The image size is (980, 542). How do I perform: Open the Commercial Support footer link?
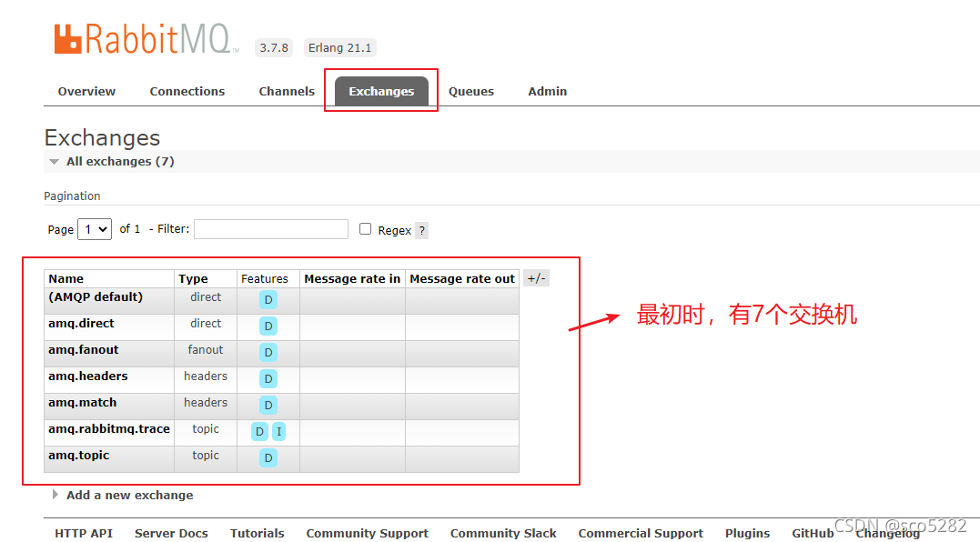[x=641, y=533]
